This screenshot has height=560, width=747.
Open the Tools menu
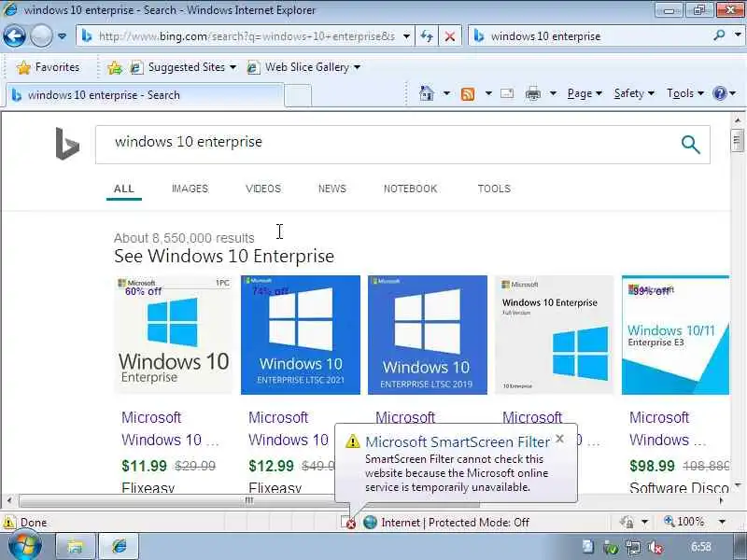coord(685,93)
